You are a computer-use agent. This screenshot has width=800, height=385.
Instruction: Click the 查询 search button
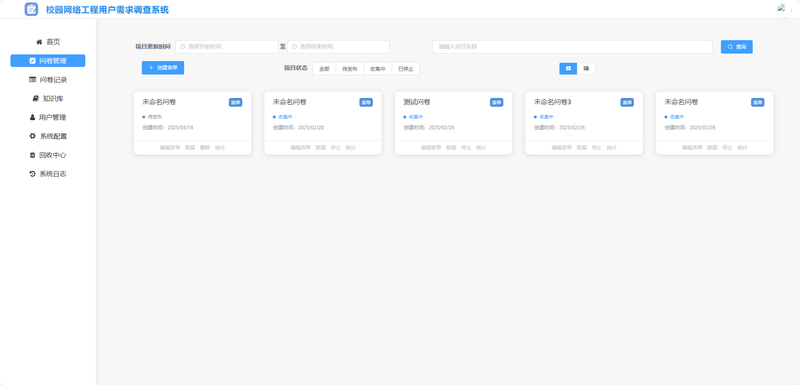(736, 47)
